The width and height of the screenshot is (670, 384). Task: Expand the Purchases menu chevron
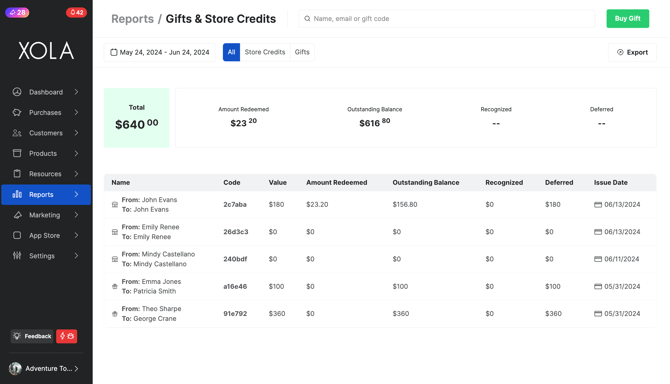76,112
